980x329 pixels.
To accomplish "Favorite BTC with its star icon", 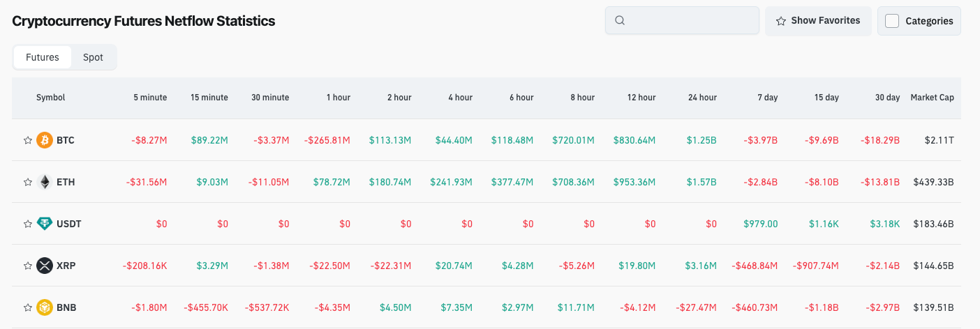I will coord(28,140).
